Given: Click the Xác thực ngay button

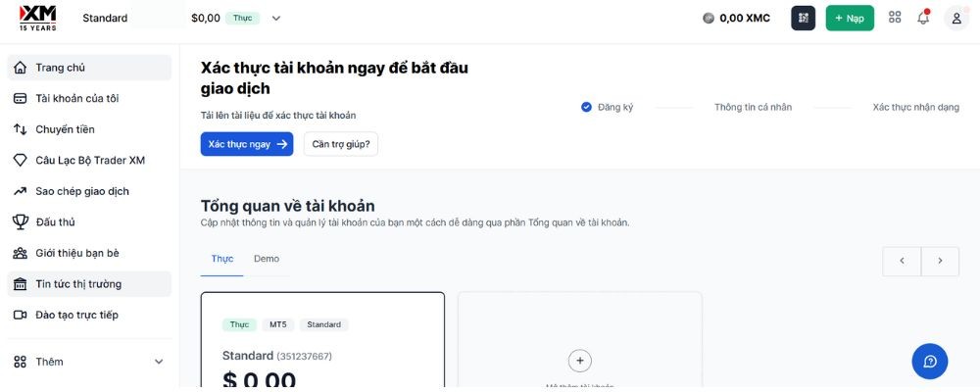Looking at the screenshot, I should coord(247,144).
